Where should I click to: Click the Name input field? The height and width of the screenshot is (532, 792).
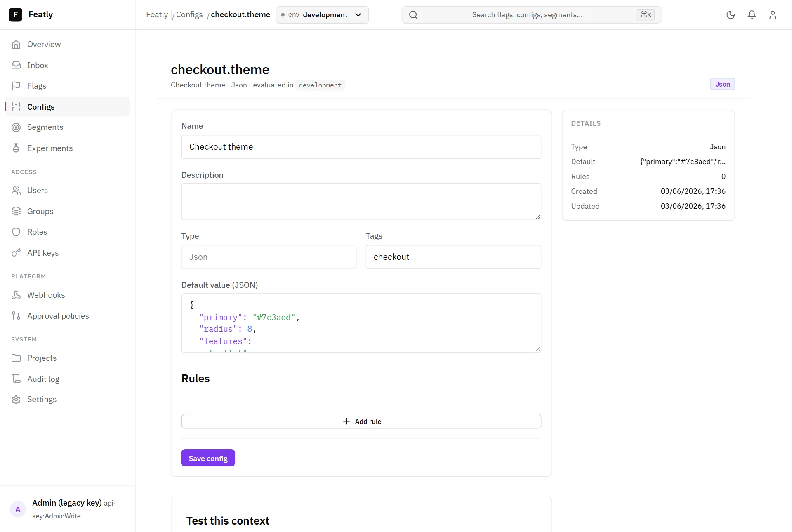pos(361,147)
